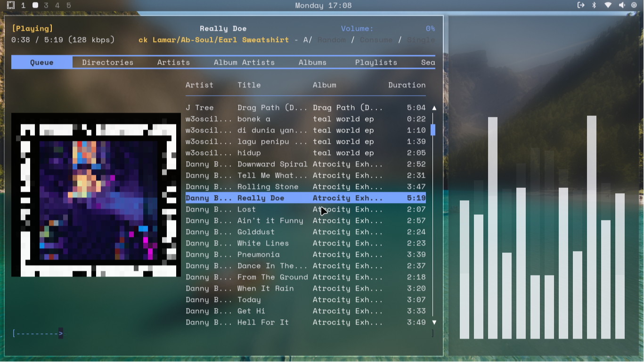This screenshot has height=362, width=644.
Task: Select the track Downward Spiral
Action: coord(306,164)
